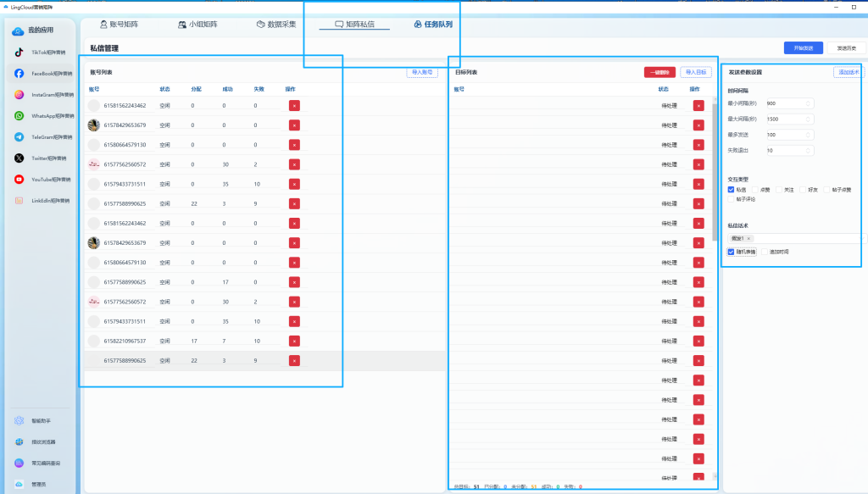Switch to the 账号矩阵 tab
Image resolution: width=868 pixels, height=494 pixels.
119,25
